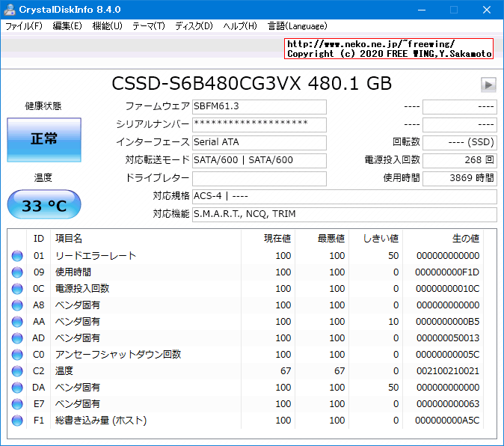This screenshot has height=446, width=504.
Task: Click the 生の値 column header
Action: tap(466, 238)
